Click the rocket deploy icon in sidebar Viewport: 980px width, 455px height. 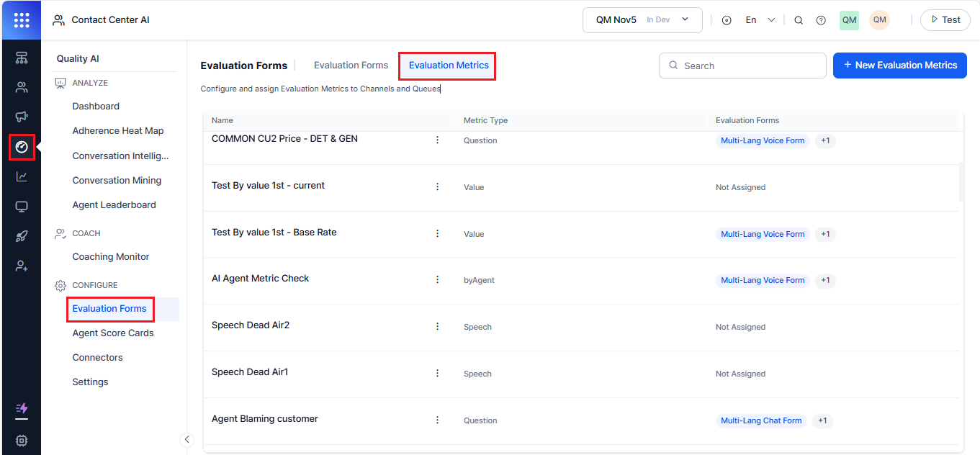point(22,236)
